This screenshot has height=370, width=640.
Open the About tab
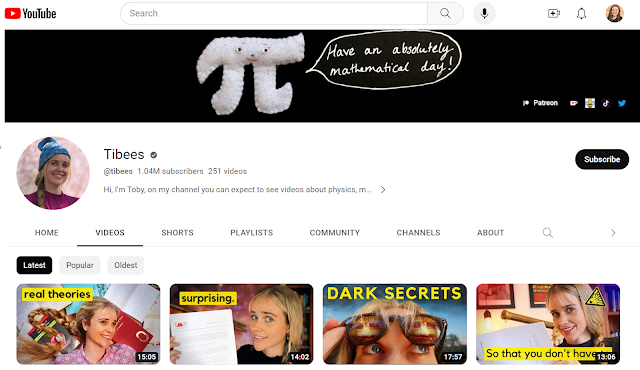click(x=491, y=233)
